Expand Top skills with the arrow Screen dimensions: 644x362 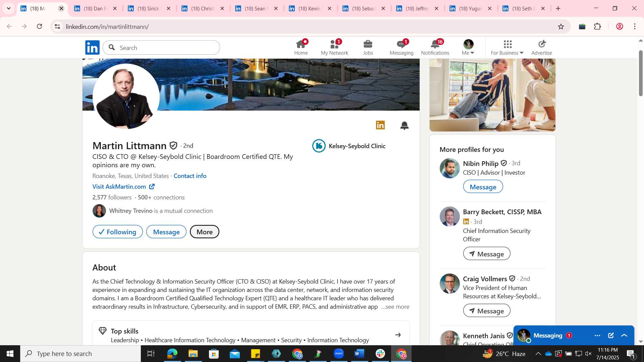(x=398, y=335)
